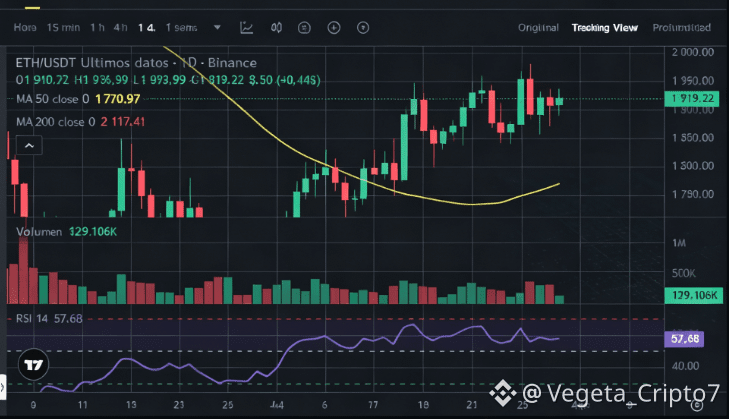Screen dimensions: 729x419
Task: Click the circled plus icon
Action: pyautogui.click(x=334, y=28)
